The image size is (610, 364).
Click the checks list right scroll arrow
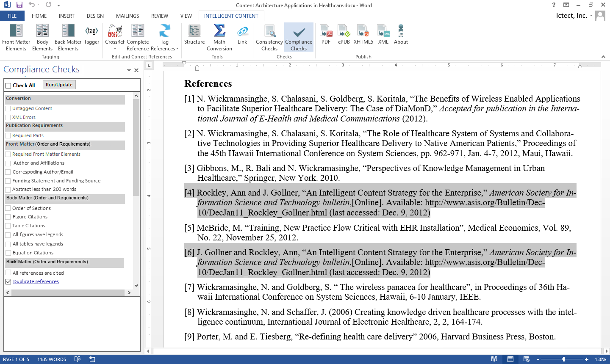129,292
